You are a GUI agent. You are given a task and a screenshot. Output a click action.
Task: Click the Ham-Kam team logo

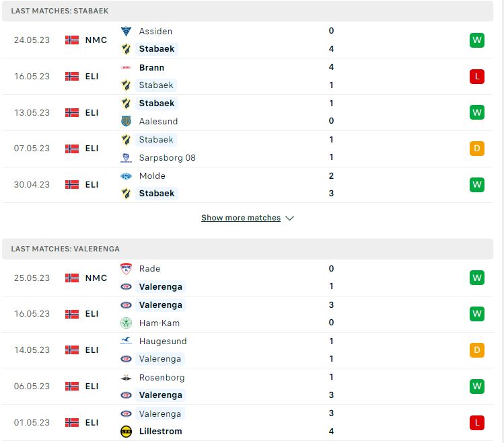pos(126,323)
